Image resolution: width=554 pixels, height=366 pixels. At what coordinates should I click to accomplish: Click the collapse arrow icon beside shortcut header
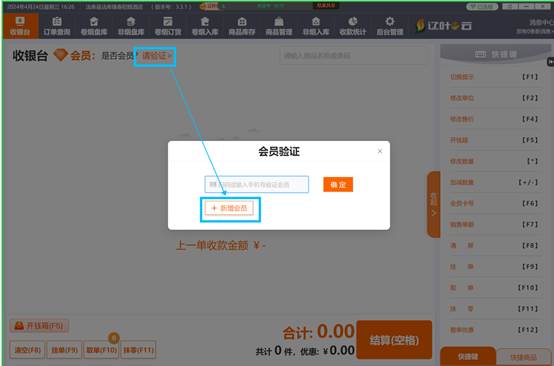pyautogui.click(x=550, y=62)
